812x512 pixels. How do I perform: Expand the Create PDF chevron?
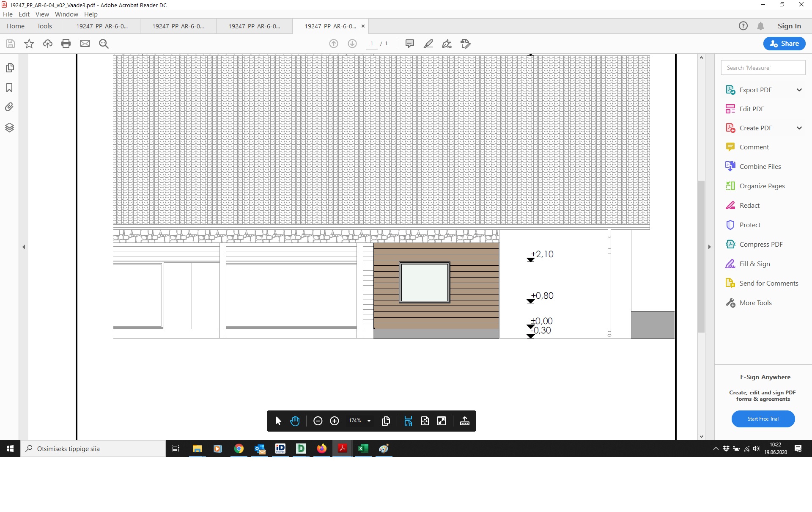click(x=799, y=128)
